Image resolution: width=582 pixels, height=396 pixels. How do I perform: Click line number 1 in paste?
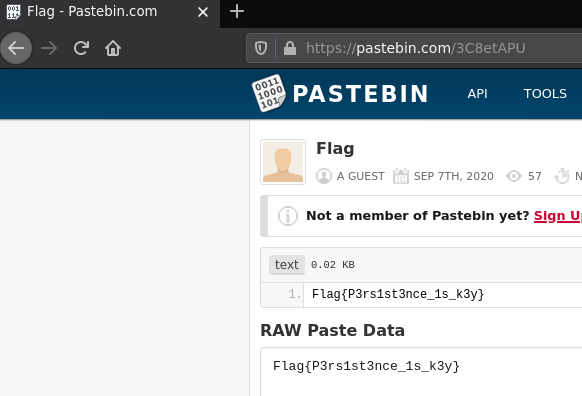pos(295,294)
